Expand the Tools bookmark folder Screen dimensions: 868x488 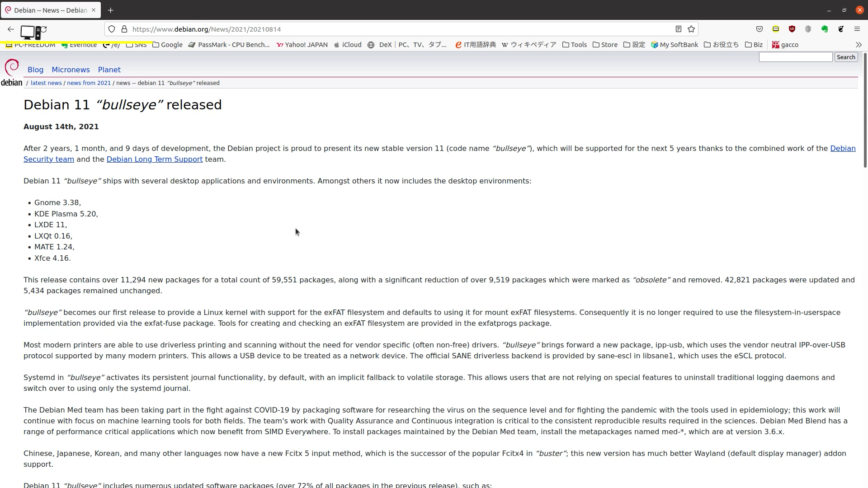[x=575, y=45]
